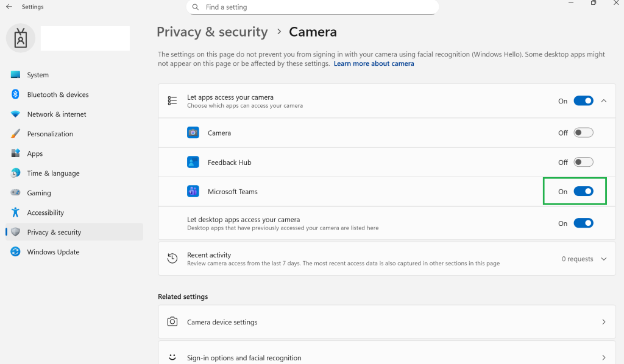Screen dimensions: 624x364
Task: Click the user profile avatar icon
Action: click(21, 38)
